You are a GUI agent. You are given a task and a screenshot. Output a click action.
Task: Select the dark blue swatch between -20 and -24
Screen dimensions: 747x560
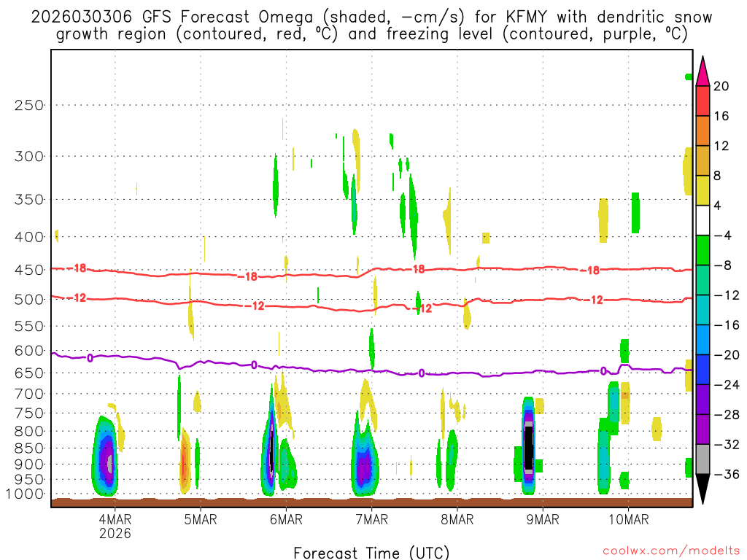(x=703, y=370)
